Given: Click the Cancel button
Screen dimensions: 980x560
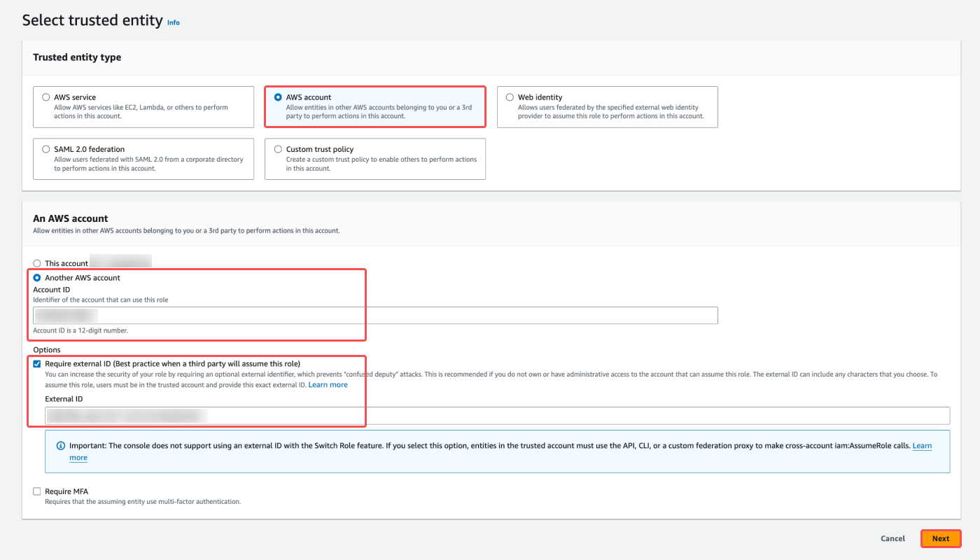Looking at the screenshot, I should tap(892, 538).
